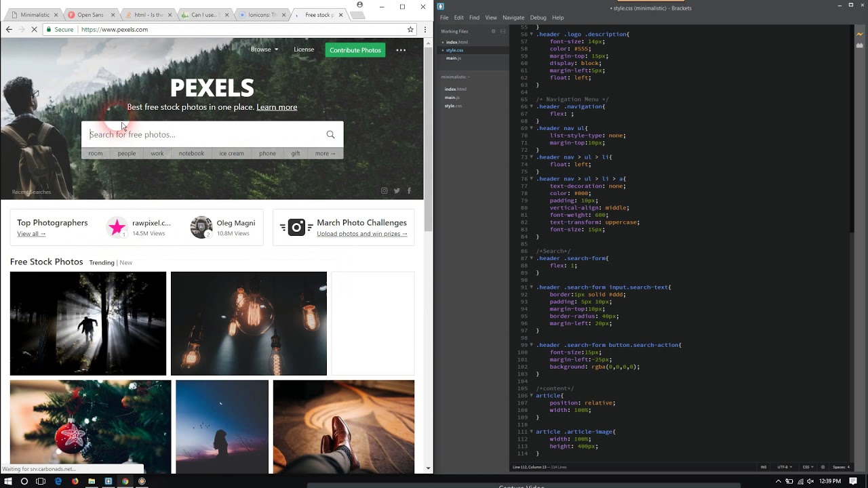Select the 'ice cream' search suggestion
The width and height of the screenshot is (868, 488).
[x=231, y=153]
